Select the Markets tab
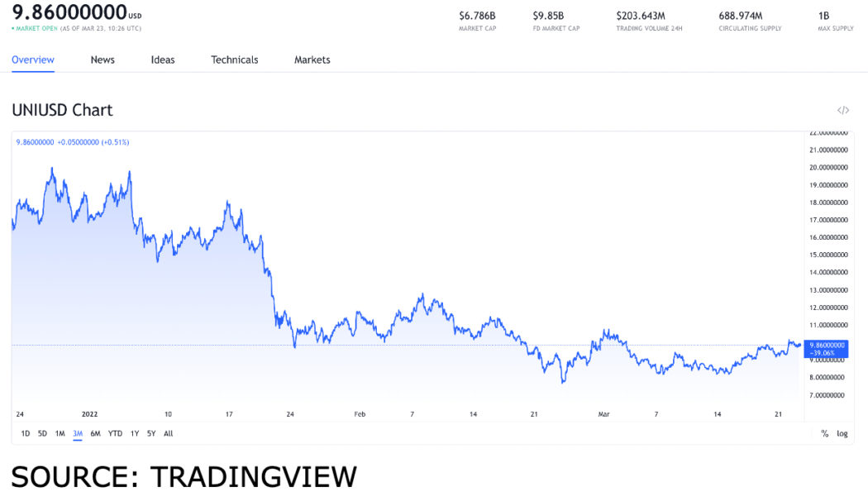 pos(312,60)
